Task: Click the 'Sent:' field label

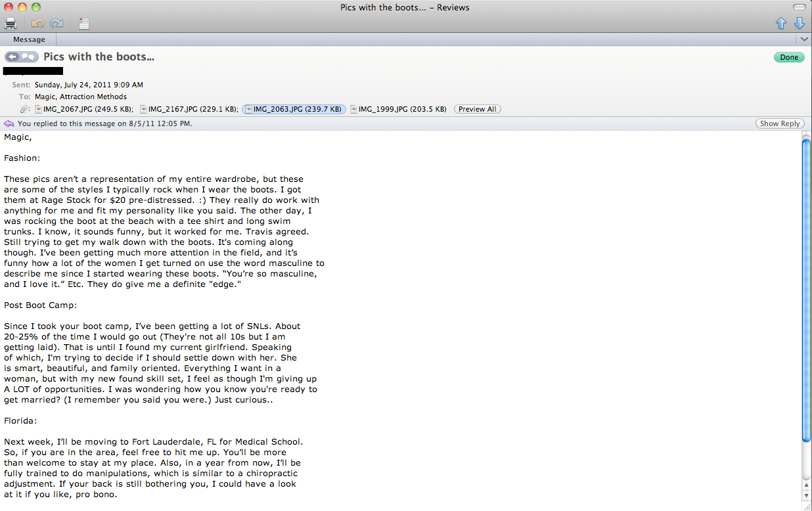Action: 21,85
